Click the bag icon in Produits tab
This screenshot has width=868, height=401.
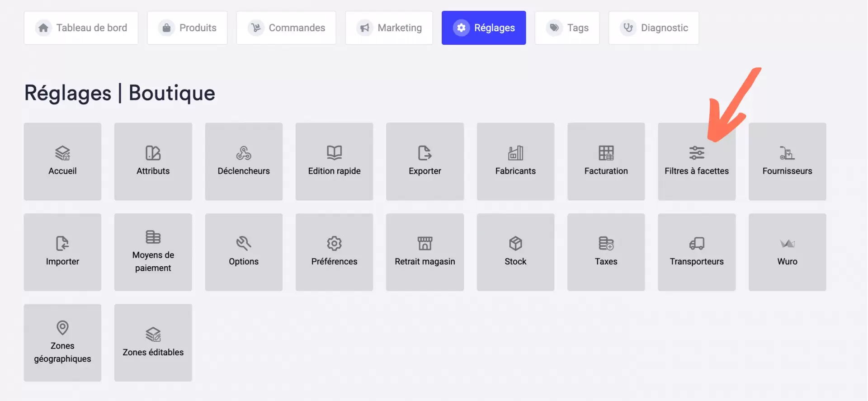tap(166, 28)
